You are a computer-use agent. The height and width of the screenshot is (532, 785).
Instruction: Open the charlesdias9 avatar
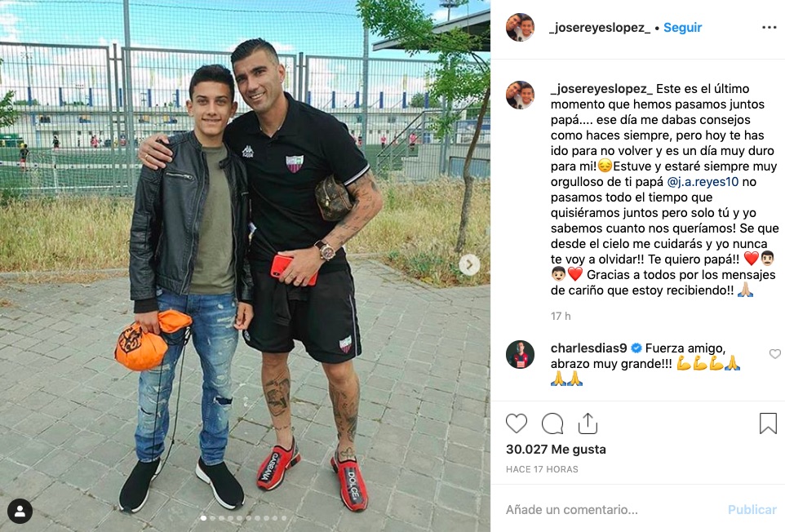point(520,354)
